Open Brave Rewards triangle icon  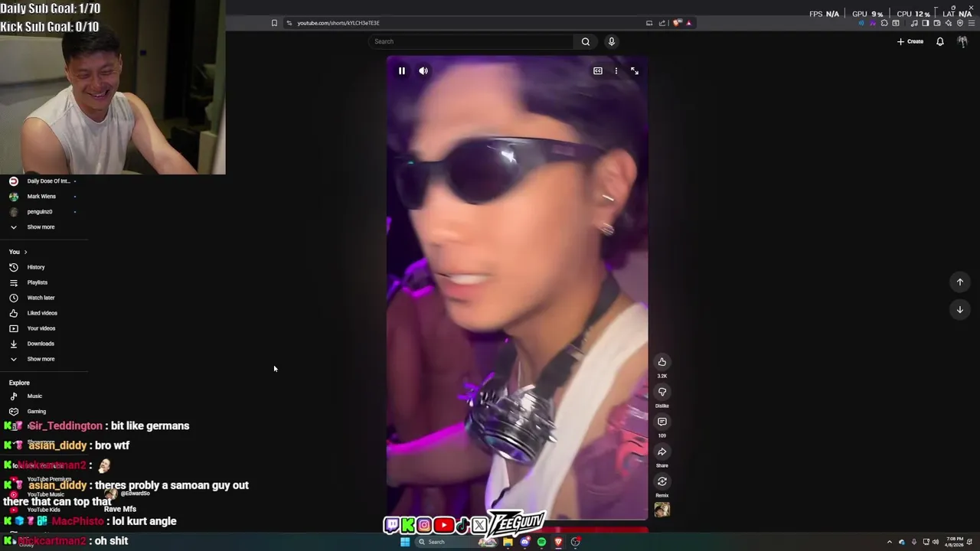[689, 23]
